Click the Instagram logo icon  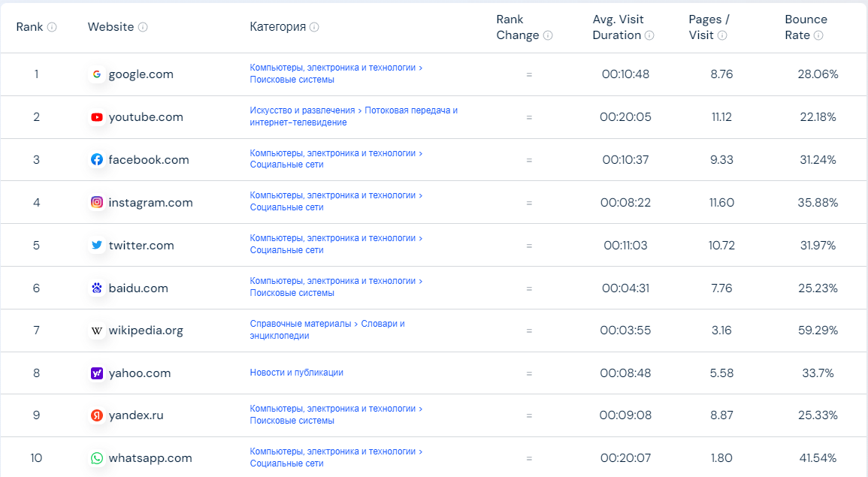point(97,202)
